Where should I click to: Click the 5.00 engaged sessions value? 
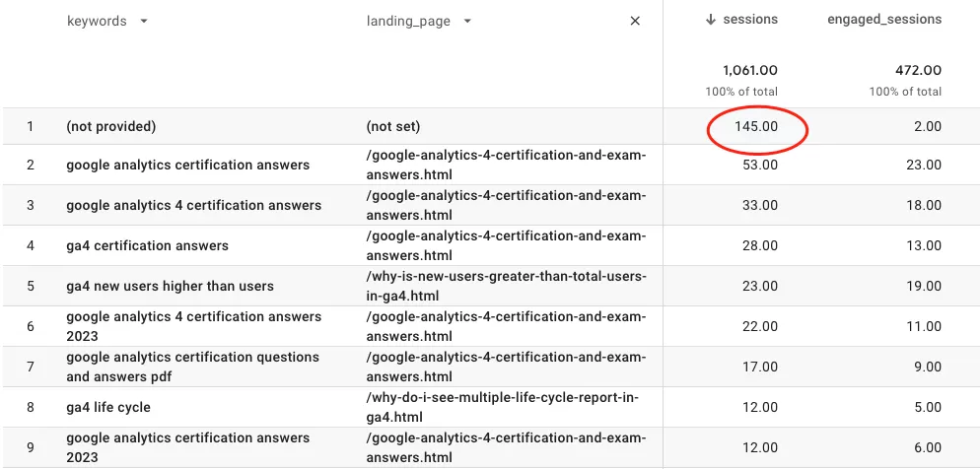coord(928,407)
